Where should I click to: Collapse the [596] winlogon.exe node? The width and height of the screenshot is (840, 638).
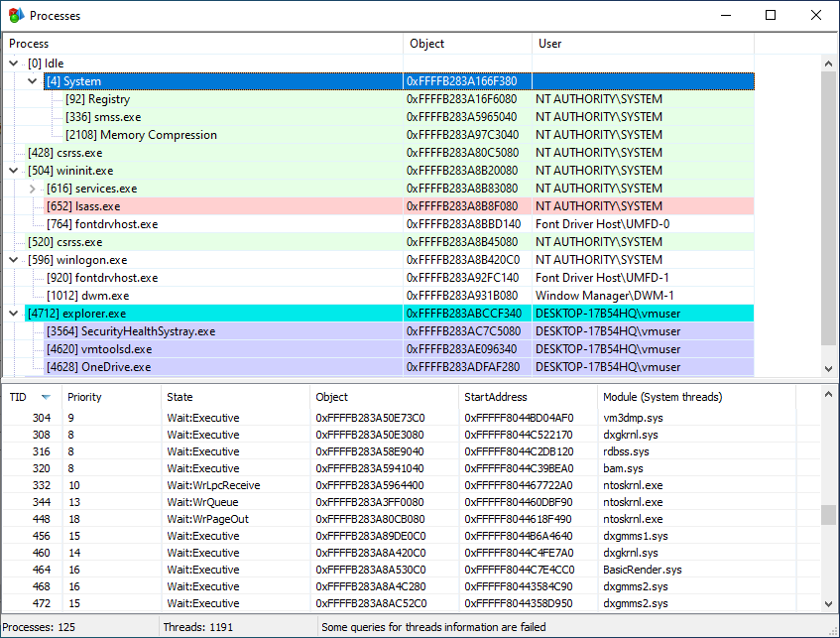tap(12, 259)
